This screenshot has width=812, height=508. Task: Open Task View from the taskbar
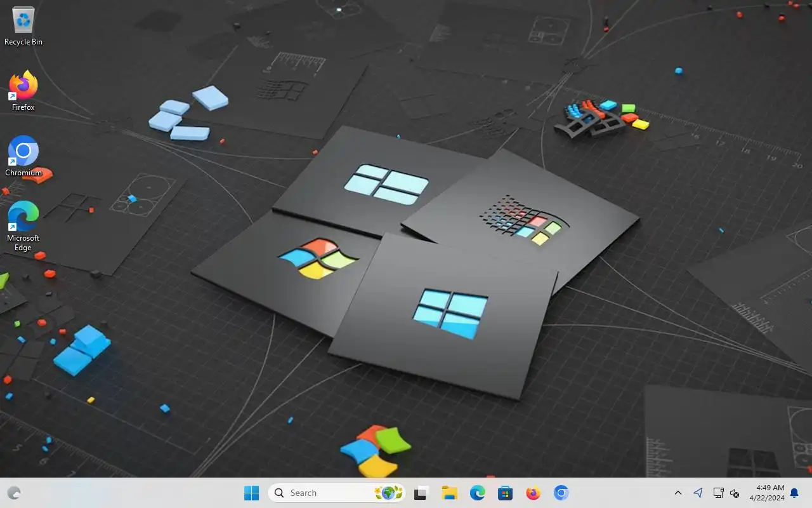[421, 493]
